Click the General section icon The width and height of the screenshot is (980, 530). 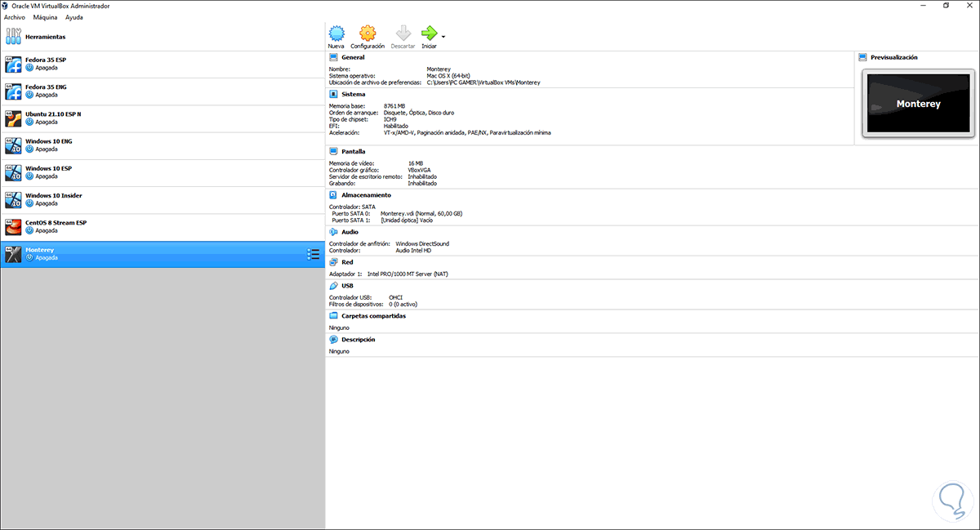(333, 58)
